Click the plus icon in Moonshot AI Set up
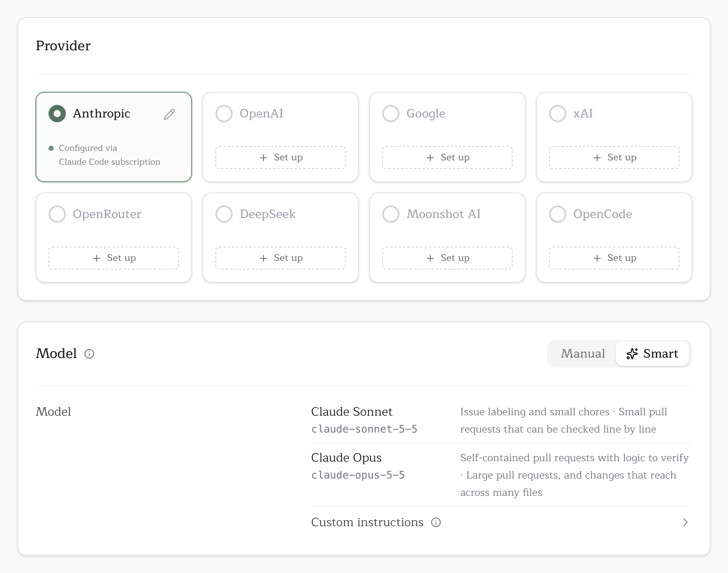The image size is (728, 573). [x=430, y=258]
